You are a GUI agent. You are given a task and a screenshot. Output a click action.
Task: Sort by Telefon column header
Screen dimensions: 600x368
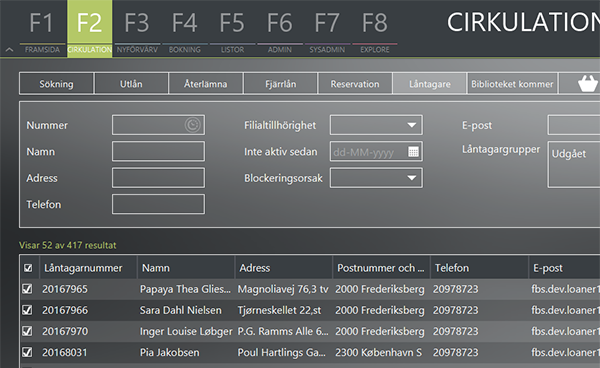[x=479, y=268]
